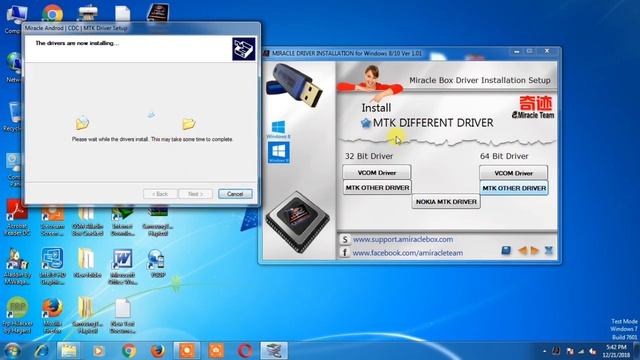Switch to Miracle driver installer taskbar item
The image size is (640, 360).
(x=274, y=351)
